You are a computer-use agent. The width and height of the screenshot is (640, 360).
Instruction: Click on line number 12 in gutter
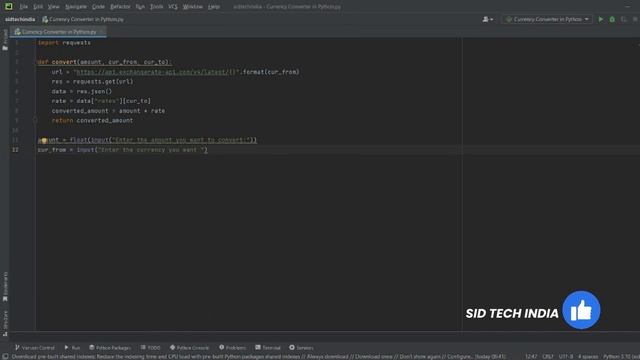click(x=15, y=150)
